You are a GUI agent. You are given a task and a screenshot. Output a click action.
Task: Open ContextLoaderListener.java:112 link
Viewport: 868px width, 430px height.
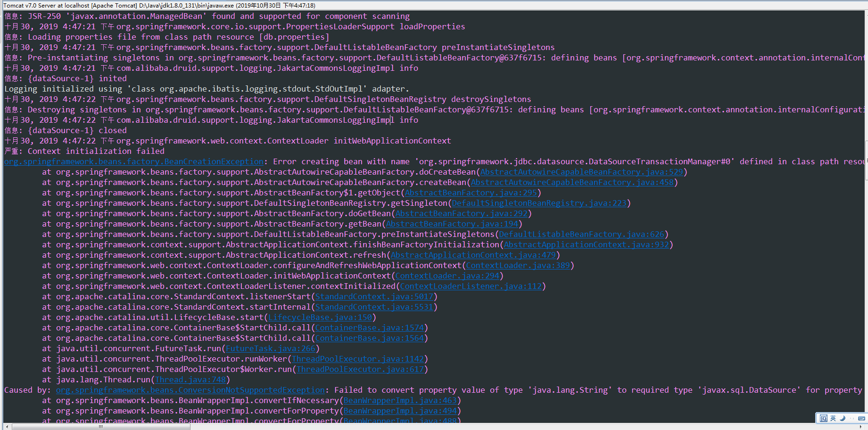click(x=471, y=286)
